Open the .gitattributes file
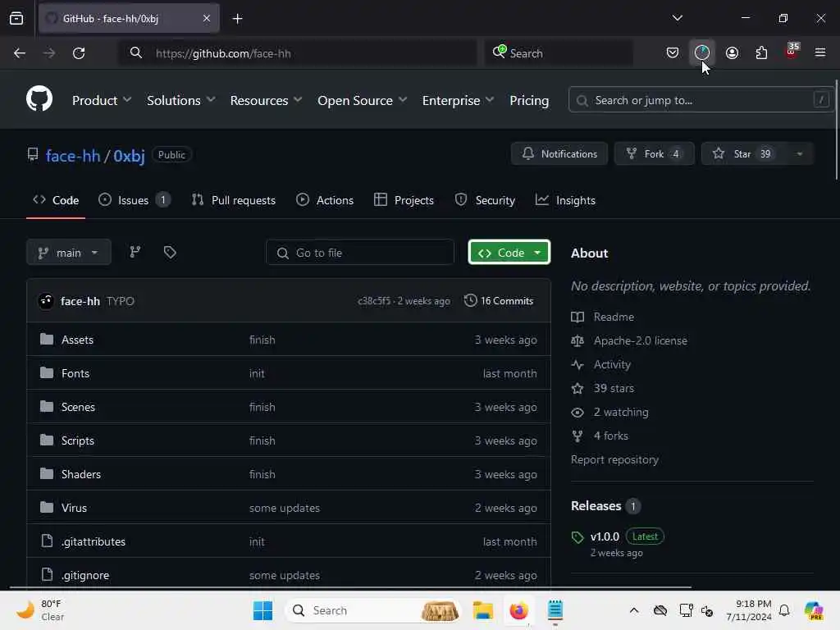 [x=94, y=541]
